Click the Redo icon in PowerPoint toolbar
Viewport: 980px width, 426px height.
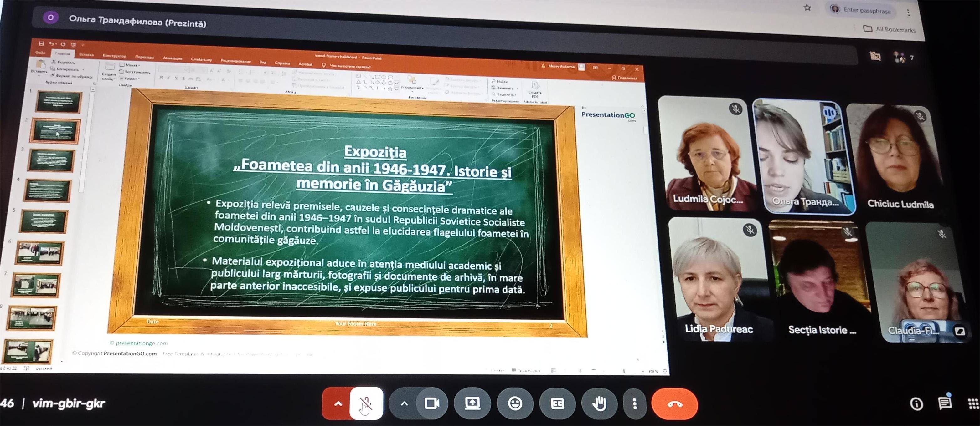tap(63, 44)
